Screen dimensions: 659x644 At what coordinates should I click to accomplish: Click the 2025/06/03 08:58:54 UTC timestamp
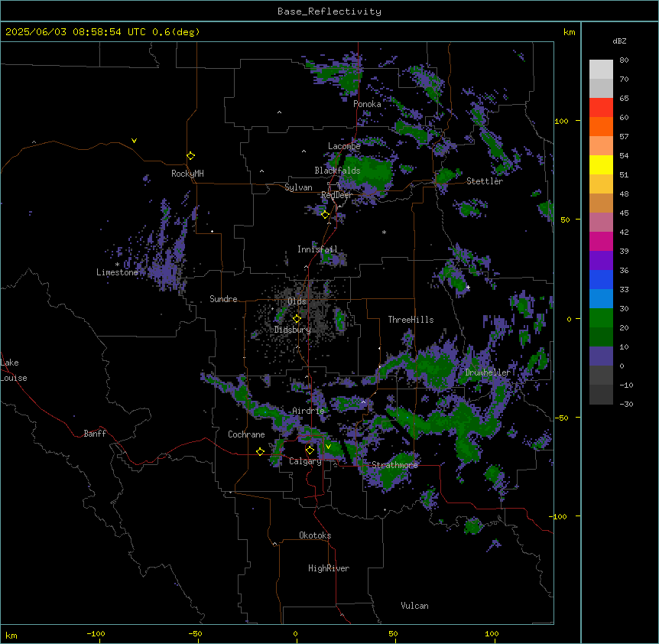point(75,32)
